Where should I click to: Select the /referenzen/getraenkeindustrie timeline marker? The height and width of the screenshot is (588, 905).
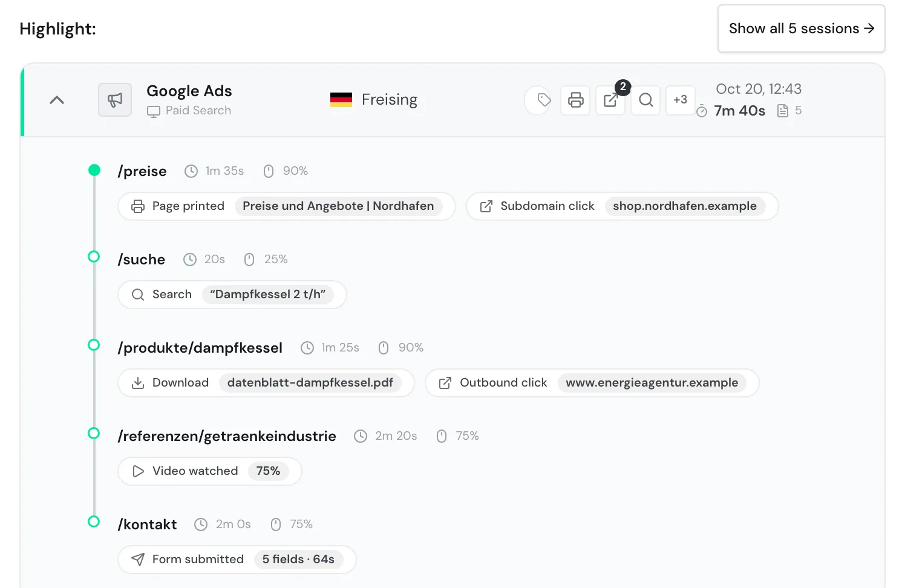[x=94, y=433]
